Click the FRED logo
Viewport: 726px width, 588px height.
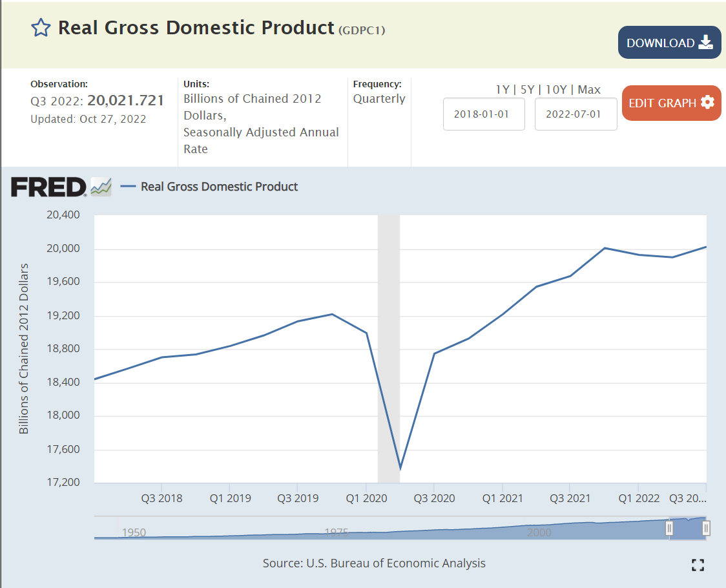[x=48, y=187]
